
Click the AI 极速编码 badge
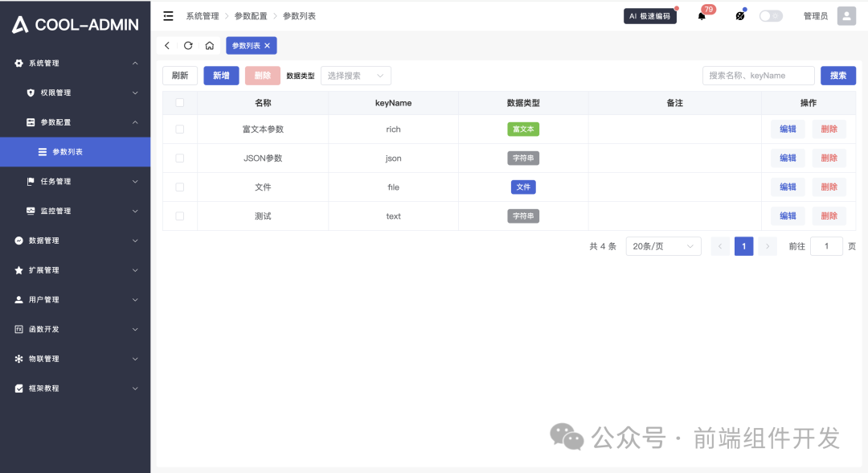649,15
